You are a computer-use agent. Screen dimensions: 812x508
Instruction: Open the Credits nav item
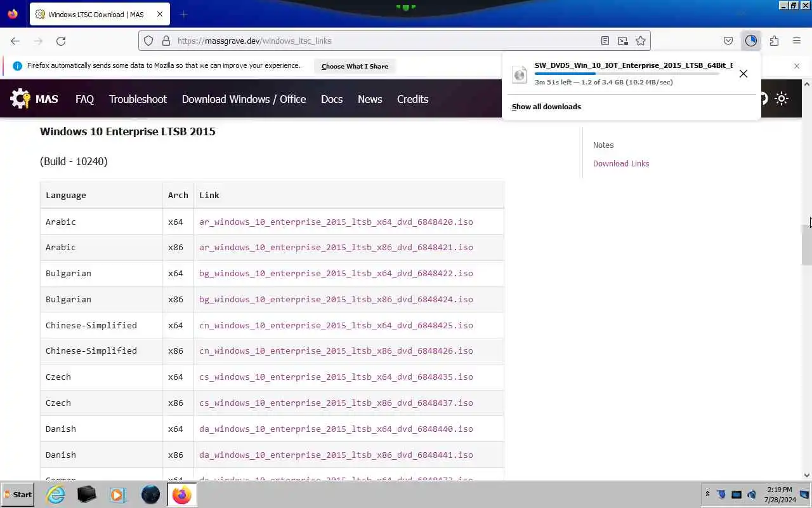(412, 99)
